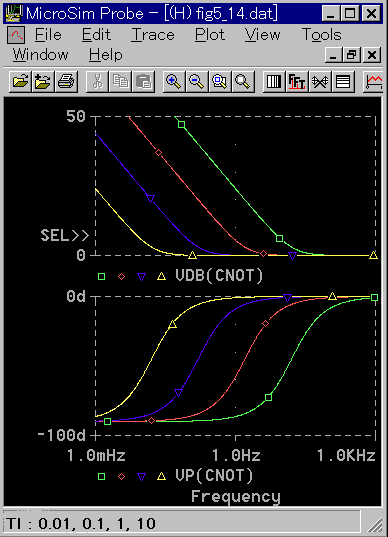The width and height of the screenshot is (388, 537).
Task: Open the Plot menu
Action: [210, 35]
